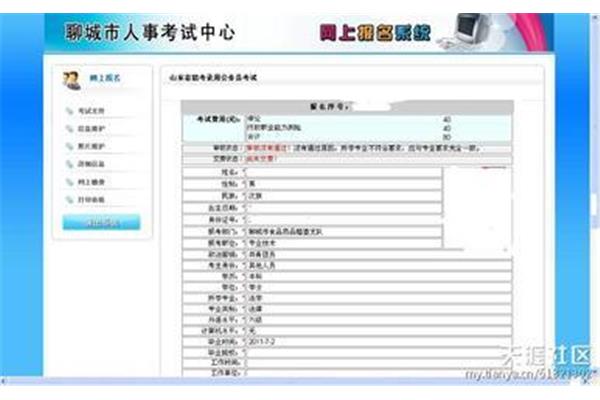
Task: Click the 网上报名系统 banner logo text
Action: click(375, 33)
